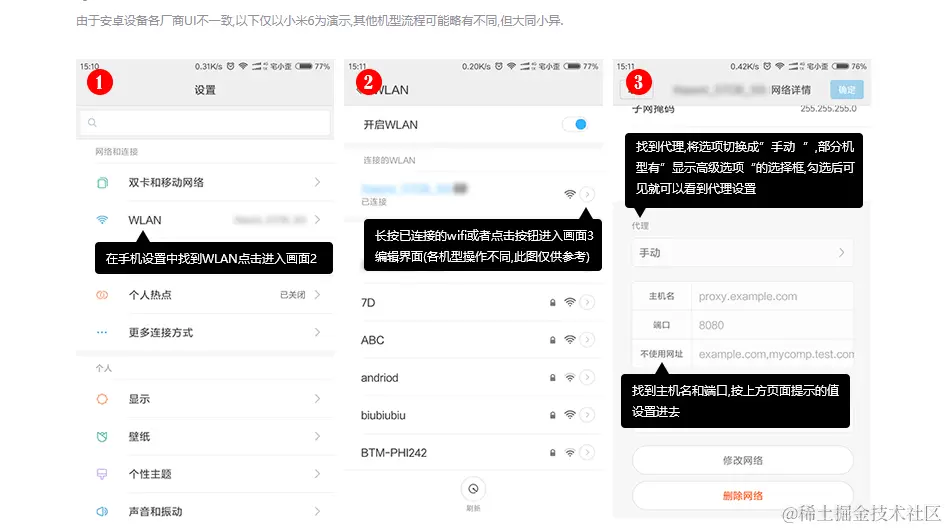This screenshot has width=948, height=530.
Task: Click 双卡和移动网络 row label
Action: pyautogui.click(x=166, y=183)
